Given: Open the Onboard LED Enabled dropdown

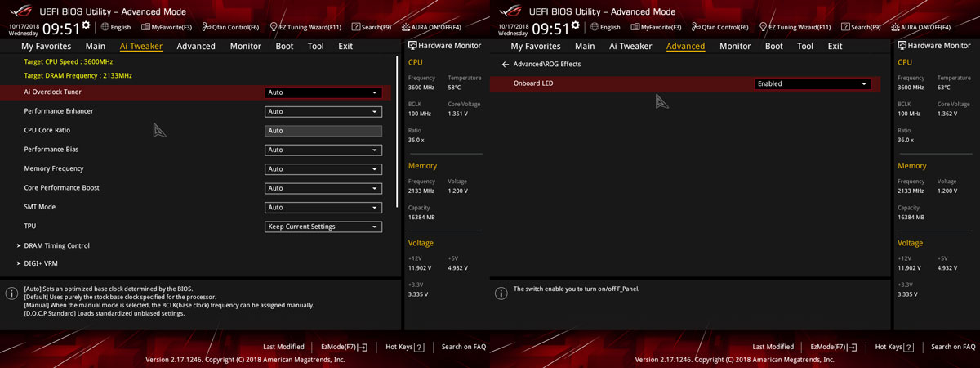Looking at the screenshot, I should click(x=813, y=83).
